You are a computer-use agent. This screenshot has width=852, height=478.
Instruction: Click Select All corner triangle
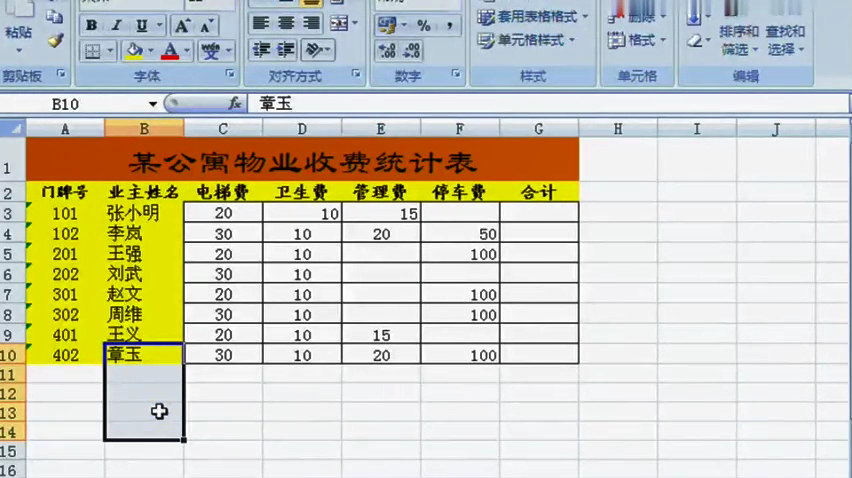pyautogui.click(x=13, y=129)
